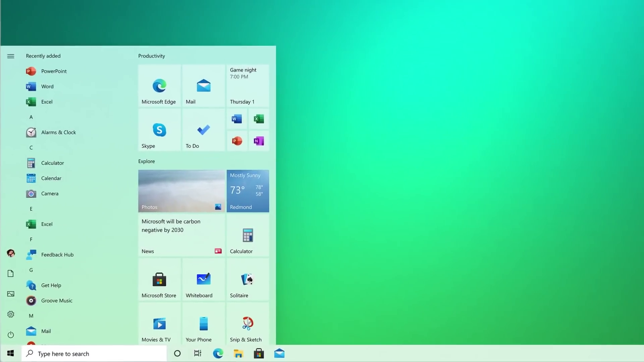This screenshot has height=362, width=644.
Task: Expand the Start hamburger menu
Action: pyautogui.click(x=11, y=56)
